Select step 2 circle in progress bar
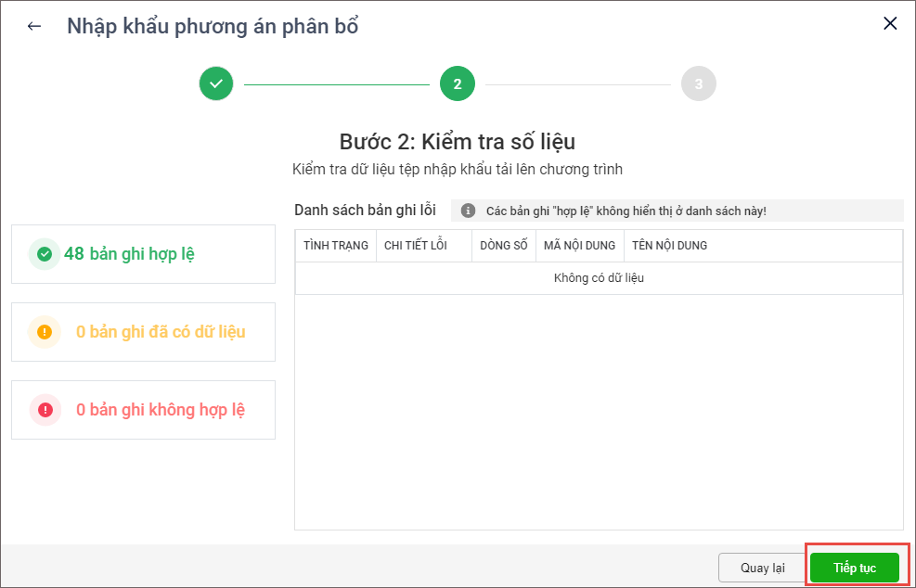 pos(458,83)
